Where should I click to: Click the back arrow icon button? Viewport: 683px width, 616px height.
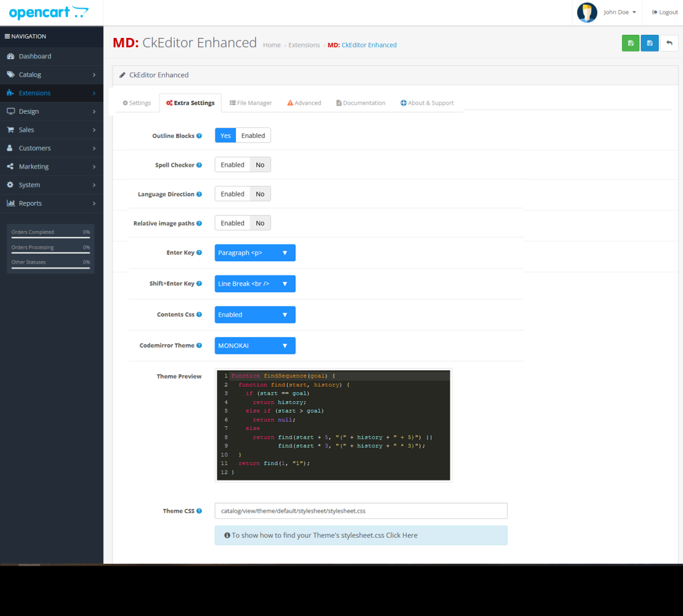pos(669,43)
